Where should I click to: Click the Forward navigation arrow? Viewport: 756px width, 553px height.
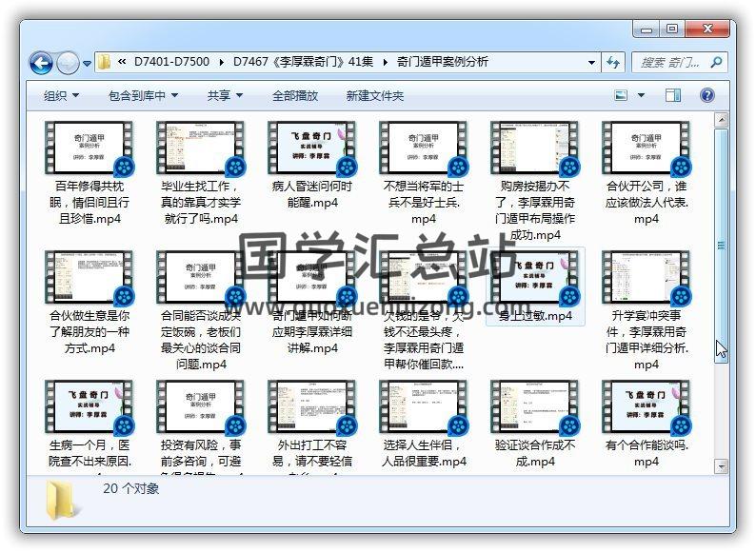click(68, 63)
